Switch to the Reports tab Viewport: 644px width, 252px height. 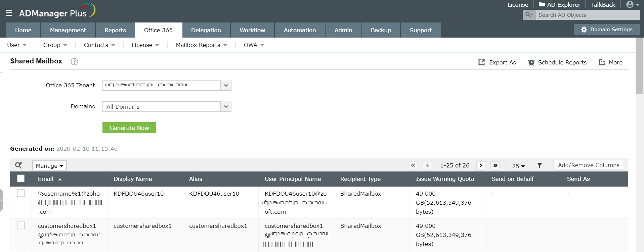coord(115,30)
